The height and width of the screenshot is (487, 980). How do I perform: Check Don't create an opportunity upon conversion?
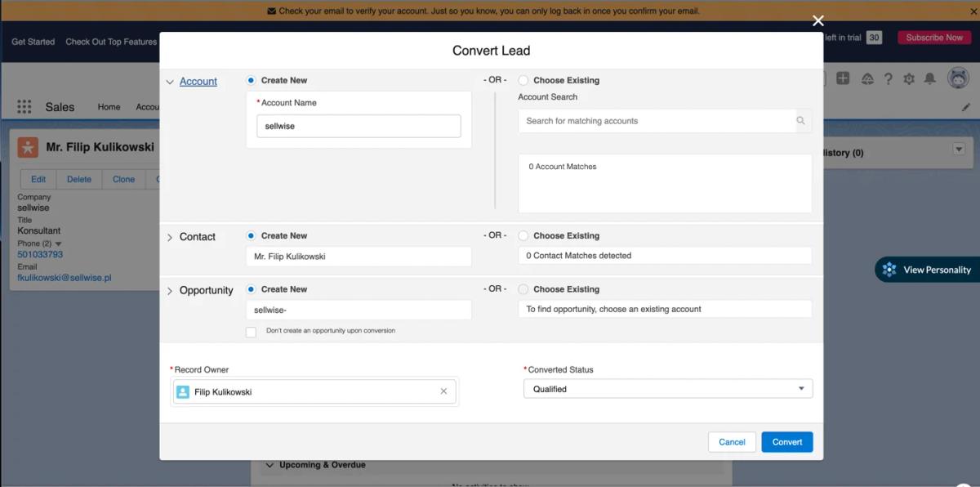coord(251,332)
